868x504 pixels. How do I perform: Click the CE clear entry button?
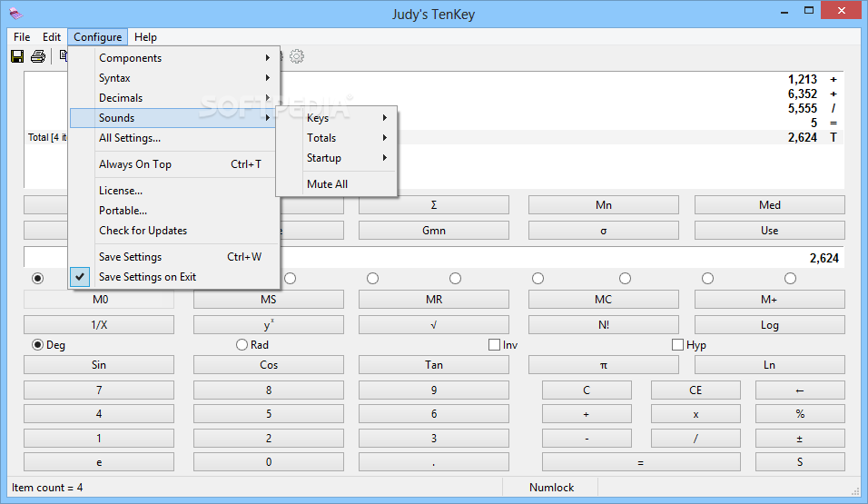point(695,390)
